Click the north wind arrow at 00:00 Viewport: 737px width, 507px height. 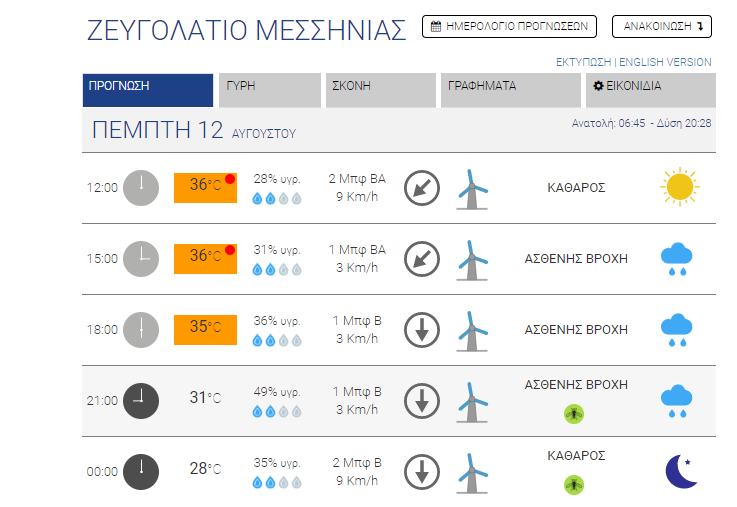pos(422,472)
